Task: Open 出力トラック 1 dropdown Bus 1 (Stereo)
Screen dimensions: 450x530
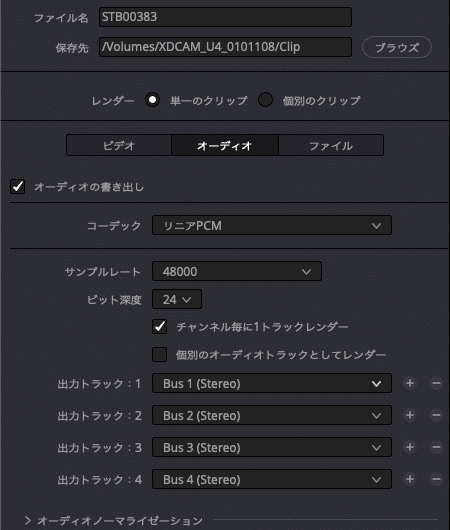Action: [x=272, y=383]
